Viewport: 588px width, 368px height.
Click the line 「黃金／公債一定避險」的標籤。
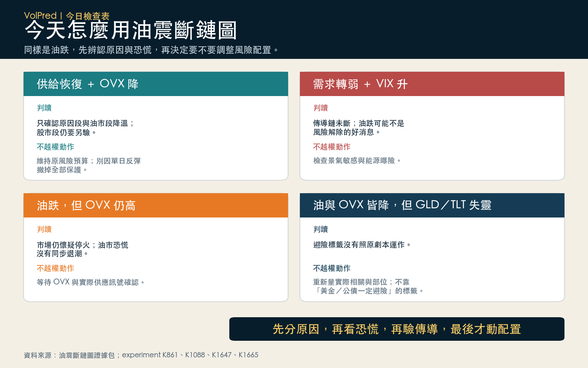tap(369, 291)
